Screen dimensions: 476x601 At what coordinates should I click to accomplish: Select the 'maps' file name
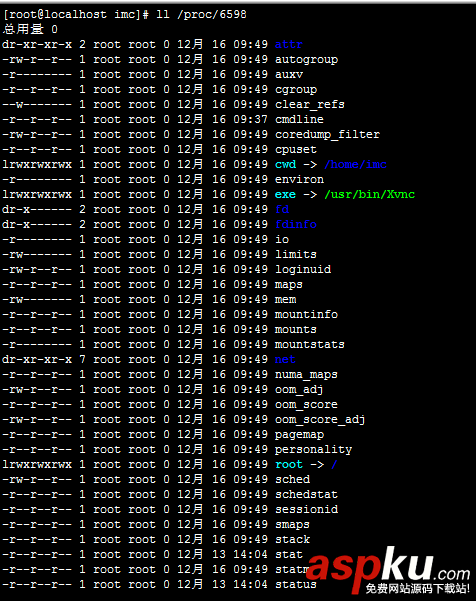click(x=289, y=284)
